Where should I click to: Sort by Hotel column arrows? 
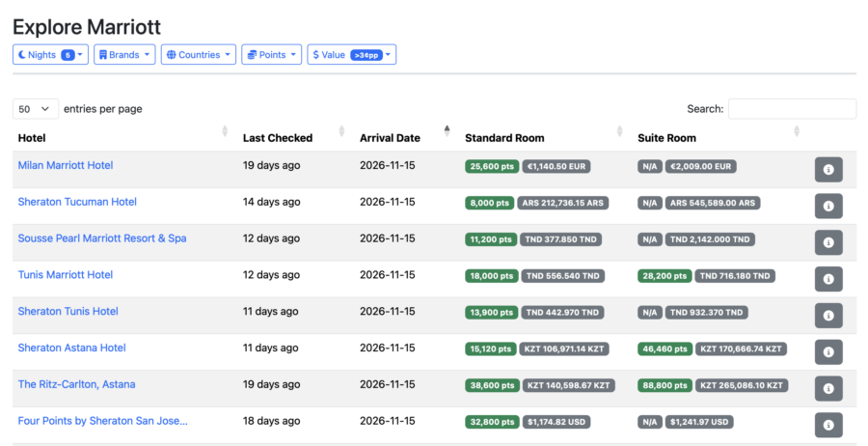[x=225, y=131]
